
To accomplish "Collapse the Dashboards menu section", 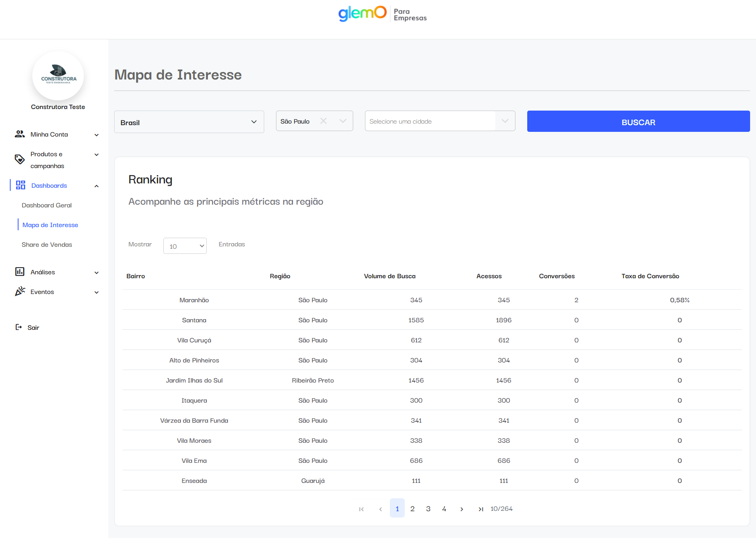I will coord(96,186).
